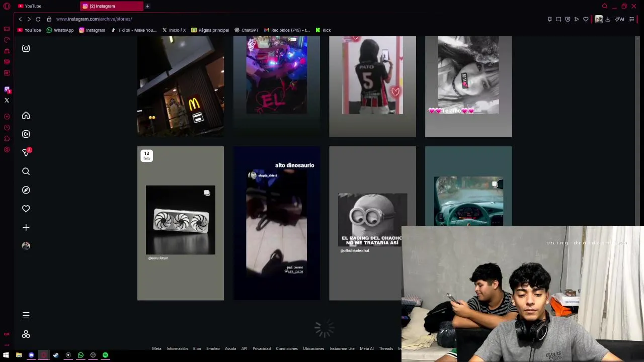
Task: Open the ChatGPT bookmark
Action: [x=247, y=30]
